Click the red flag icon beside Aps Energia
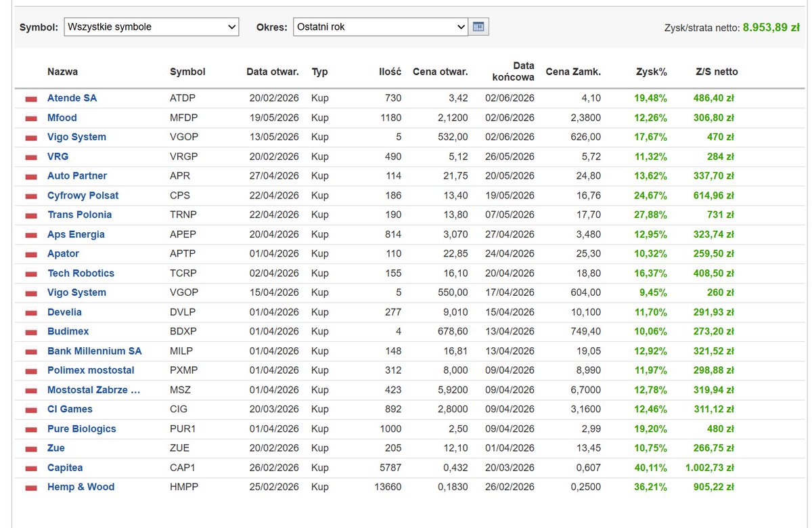The width and height of the screenshot is (812, 528). [31, 235]
